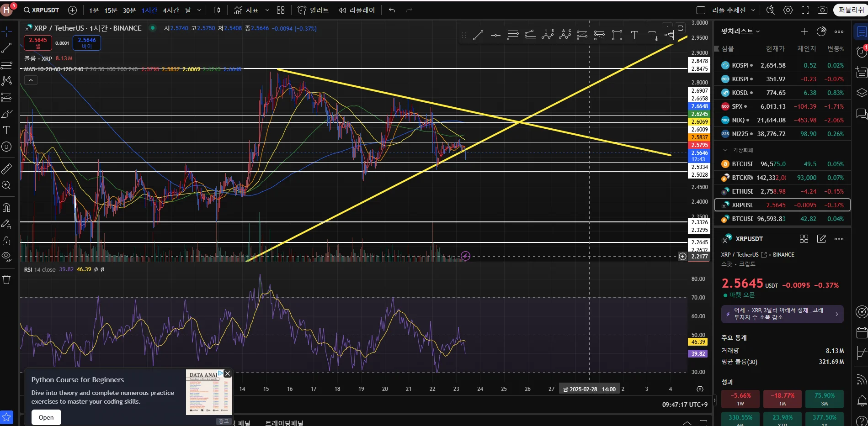Create an alert with 얼러트 button
The height and width of the screenshot is (426, 868).
[x=313, y=10]
